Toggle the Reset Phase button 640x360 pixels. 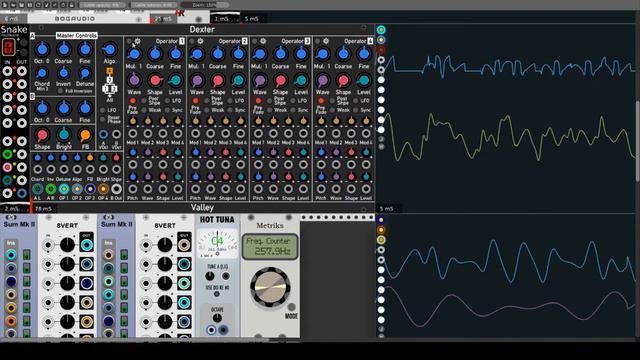(103, 120)
